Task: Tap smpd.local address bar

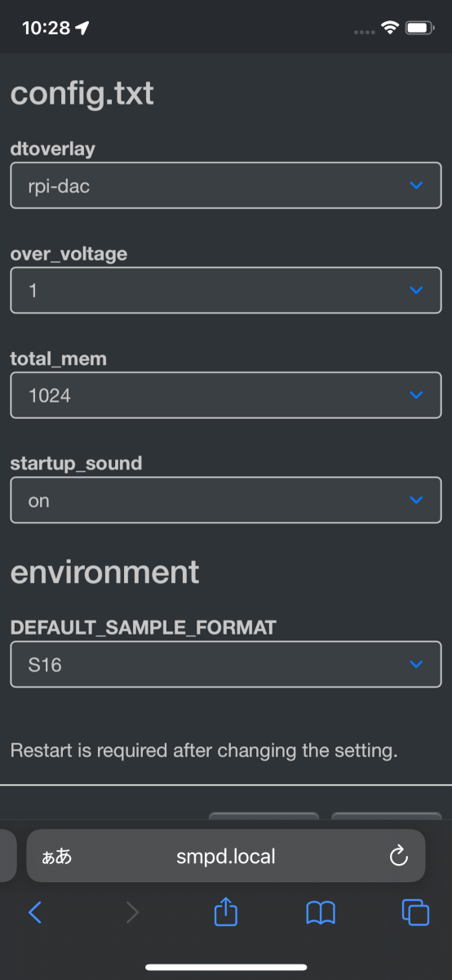Action: (226, 856)
